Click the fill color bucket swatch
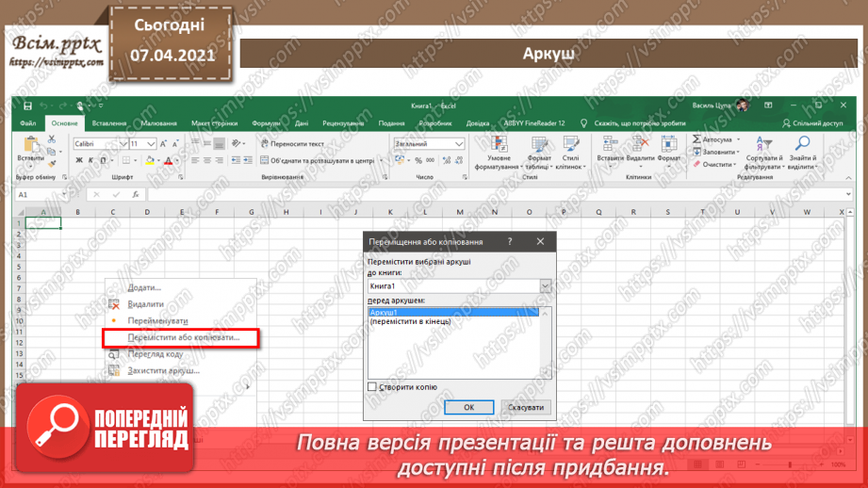The width and height of the screenshot is (868, 488). coord(150,160)
